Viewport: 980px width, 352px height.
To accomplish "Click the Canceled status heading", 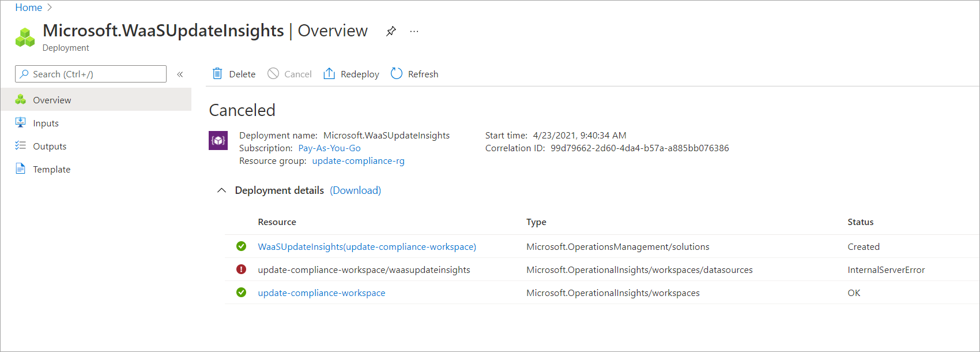I will (242, 110).
